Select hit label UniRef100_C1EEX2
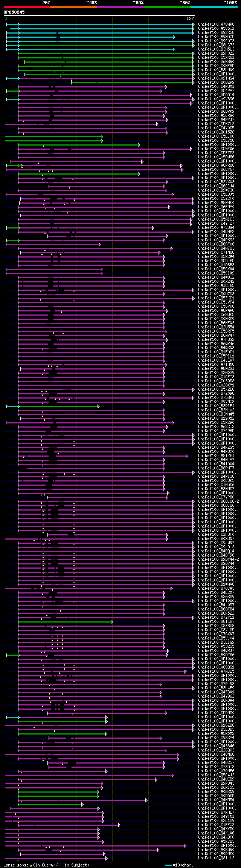The image size is (241, 868). 216,825
